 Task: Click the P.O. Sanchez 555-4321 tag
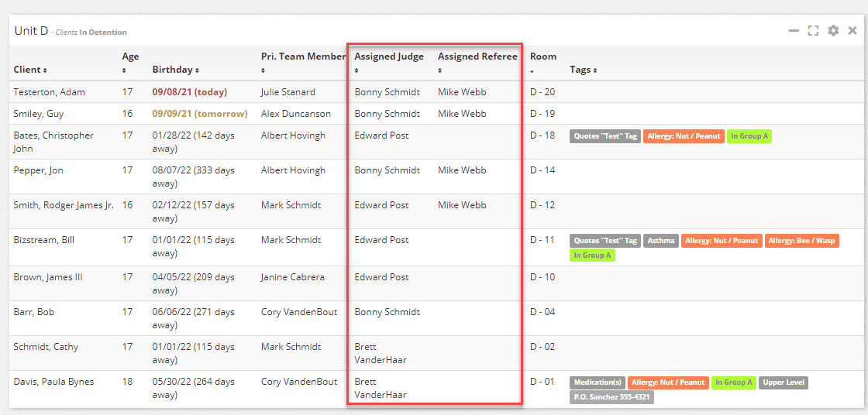611,397
